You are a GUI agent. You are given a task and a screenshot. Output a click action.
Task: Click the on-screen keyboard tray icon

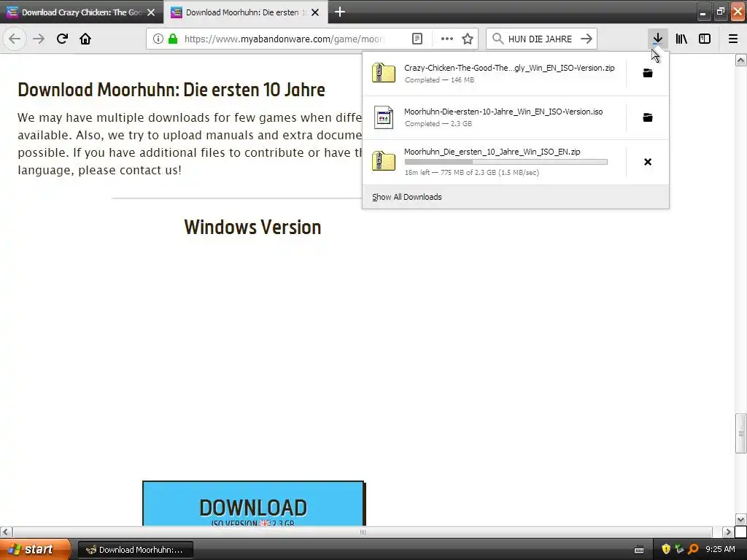(639, 550)
